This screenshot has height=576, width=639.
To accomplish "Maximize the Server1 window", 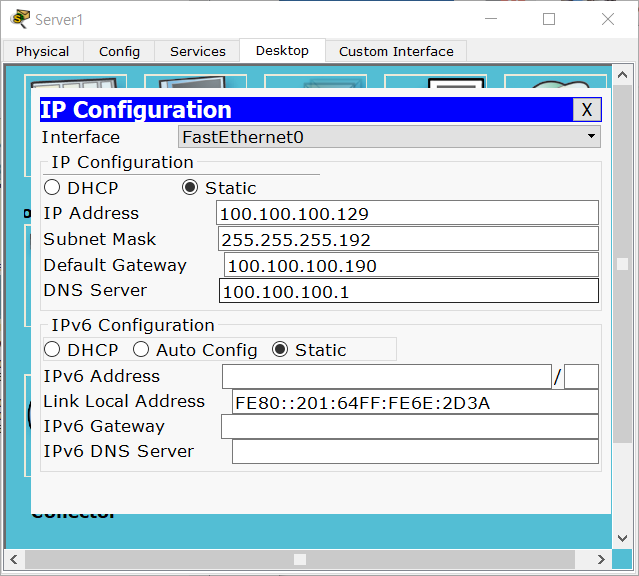I will pos(549,19).
